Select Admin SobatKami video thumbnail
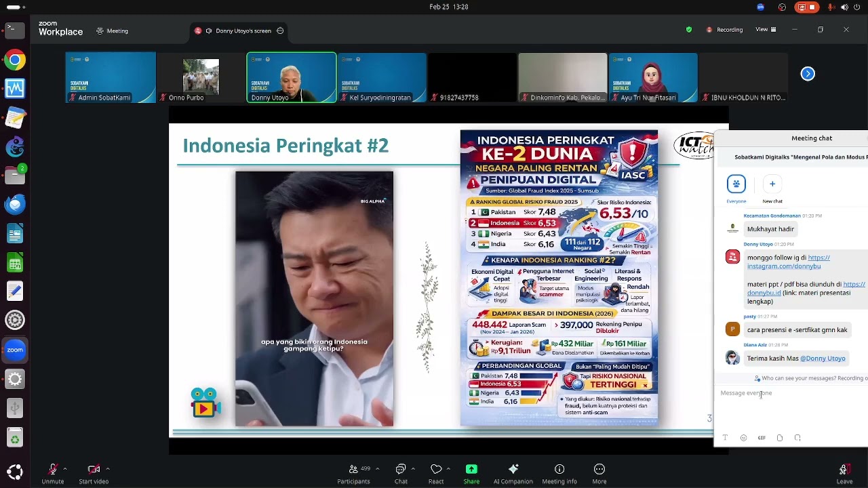The width and height of the screenshot is (868, 488). [x=111, y=77]
